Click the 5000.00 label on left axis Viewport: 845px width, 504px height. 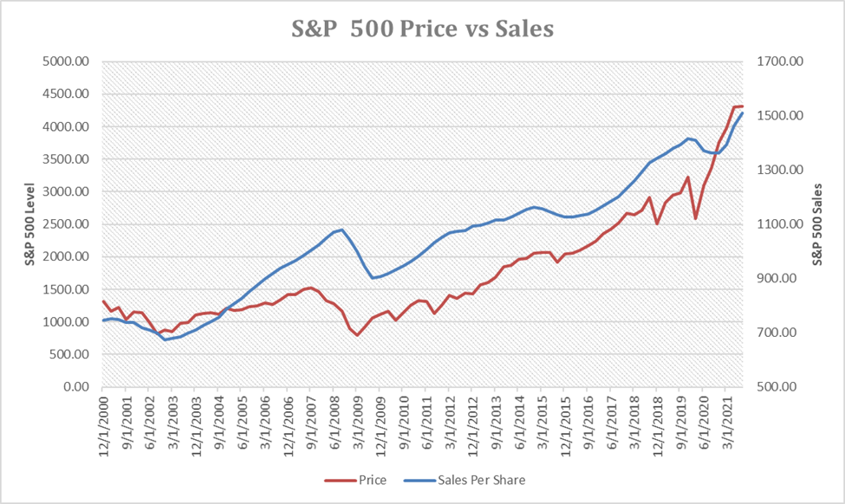pyautogui.click(x=72, y=61)
